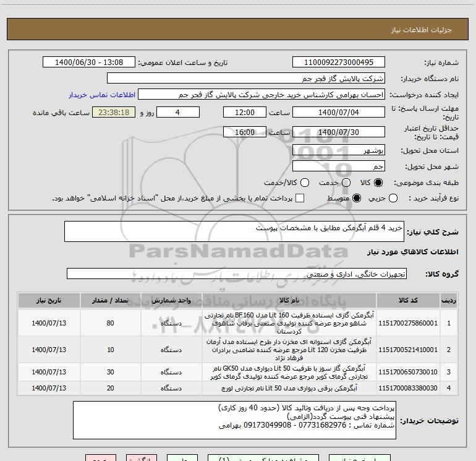Choose جزیی purchase process option

coord(393,198)
